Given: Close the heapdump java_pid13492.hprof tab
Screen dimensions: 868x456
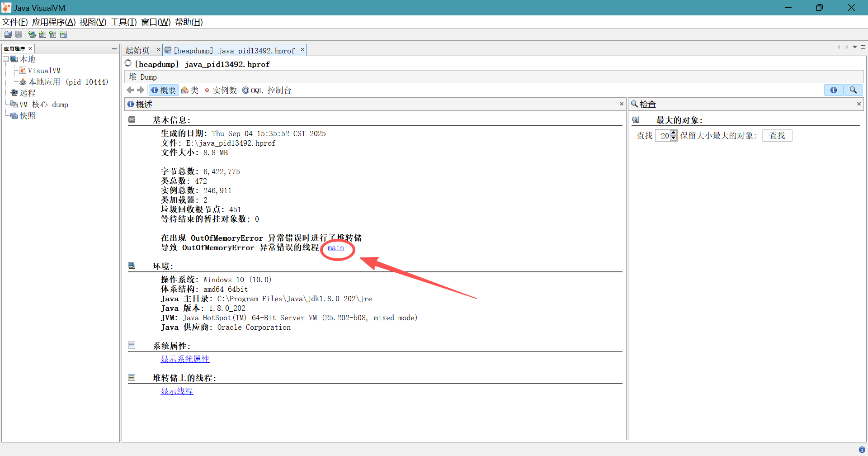Looking at the screenshot, I should (302, 50).
